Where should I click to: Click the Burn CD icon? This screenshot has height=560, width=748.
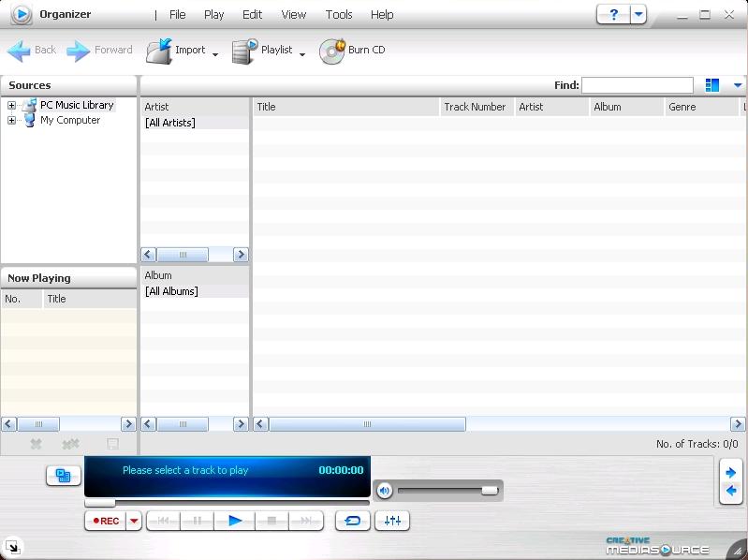click(332, 52)
